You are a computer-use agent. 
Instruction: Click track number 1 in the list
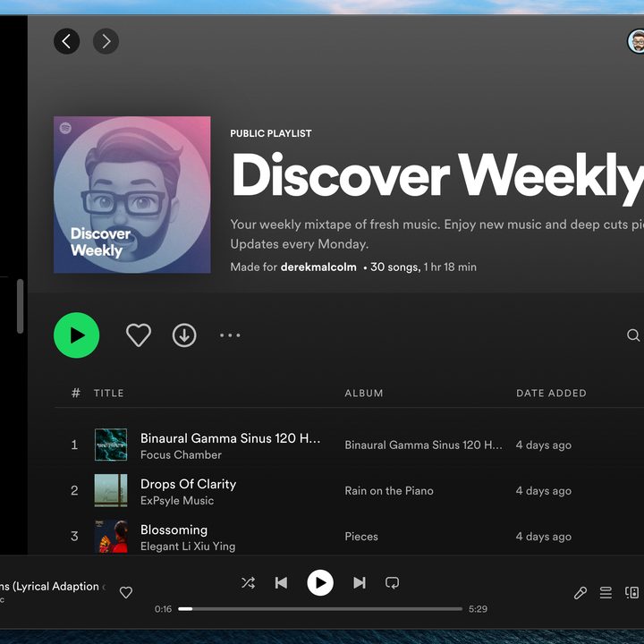(74, 445)
